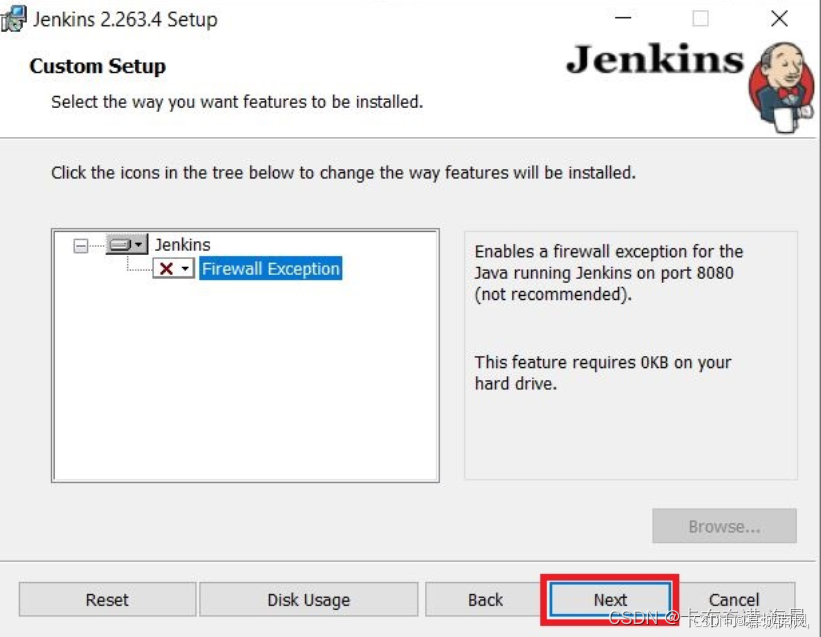Close the Jenkins Setup window
Viewport: 821px width, 637px height.
pos(779,18)
